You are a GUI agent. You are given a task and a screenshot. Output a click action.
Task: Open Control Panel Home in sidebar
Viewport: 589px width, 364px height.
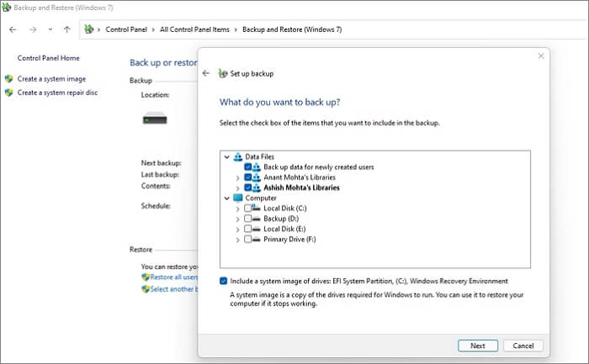tap(48, 58)
